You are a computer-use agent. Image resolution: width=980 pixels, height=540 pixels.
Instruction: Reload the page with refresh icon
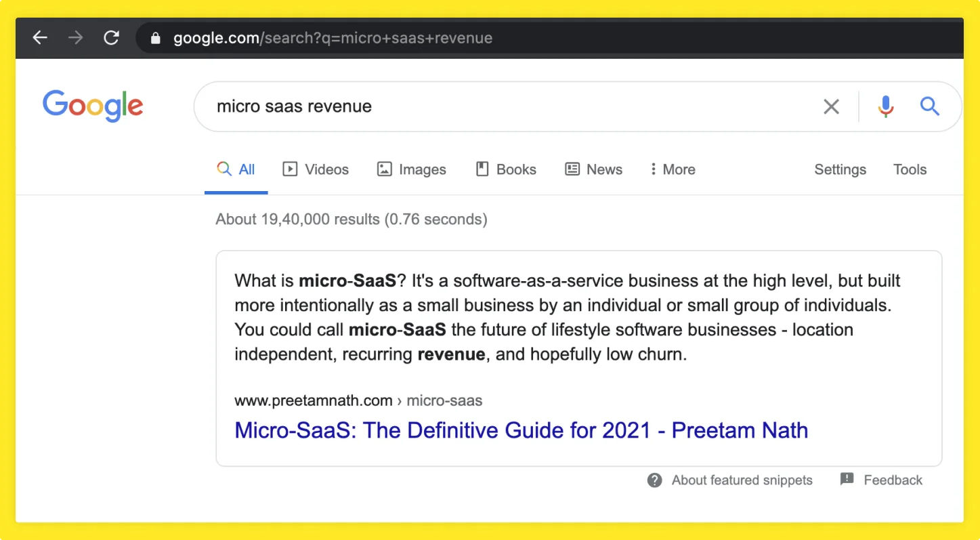pyautogui.click(x=111, y=38)
